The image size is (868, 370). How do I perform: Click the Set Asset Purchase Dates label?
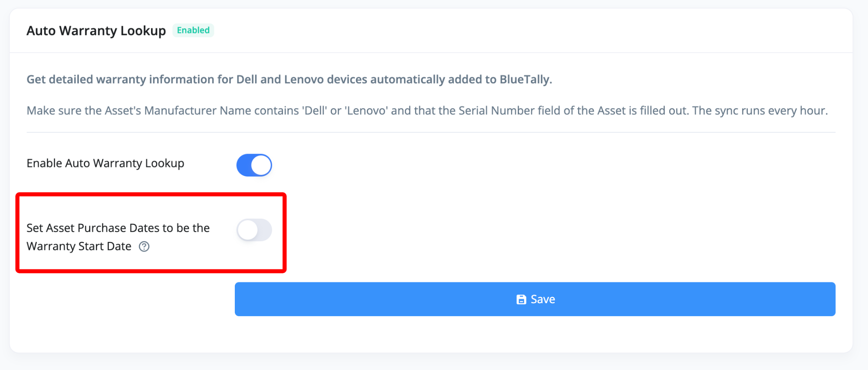[x=118, y=228]
